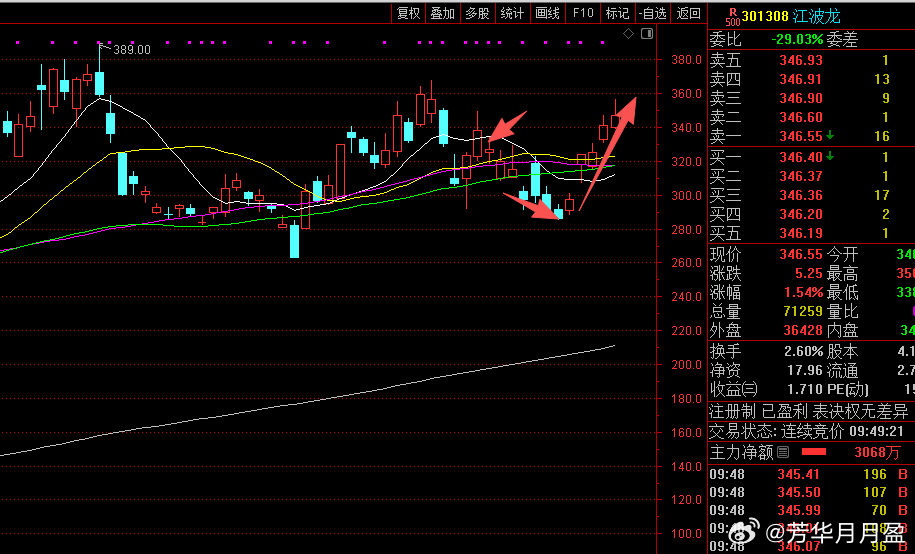Select 卖四 price 346.91
The image size is (915, 554).
[x=801, y=79]
